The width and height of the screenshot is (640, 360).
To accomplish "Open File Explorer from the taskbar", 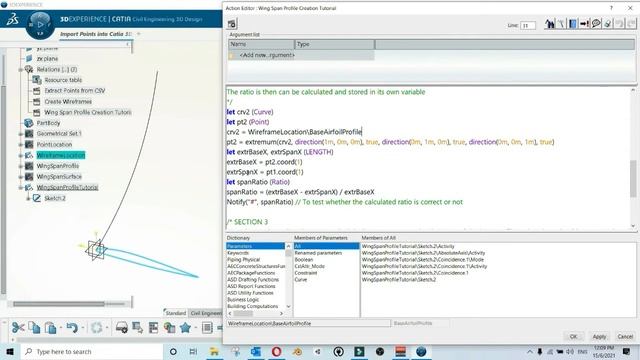I will (214, 351).
